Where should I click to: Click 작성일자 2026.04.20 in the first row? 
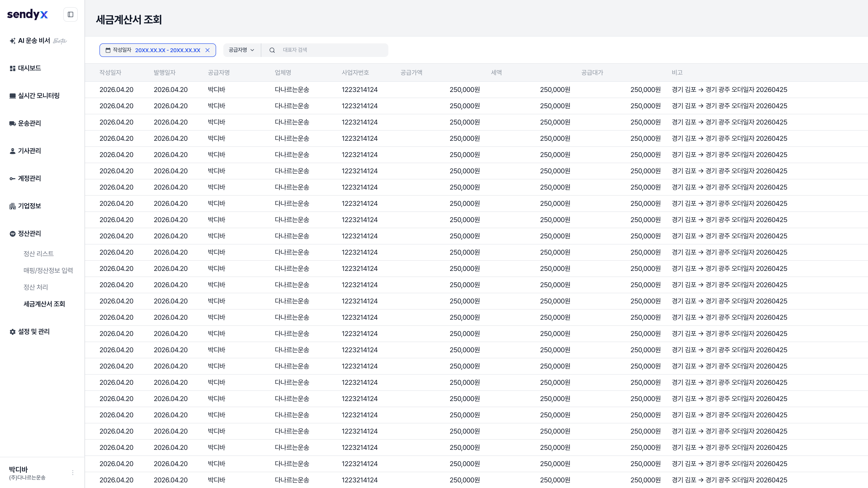point(116,90)
